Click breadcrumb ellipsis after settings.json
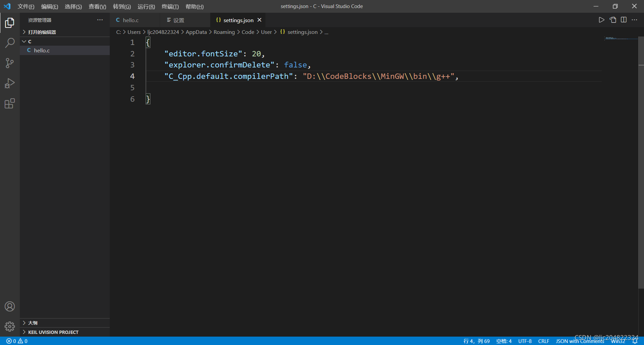 tap(327, 32)
